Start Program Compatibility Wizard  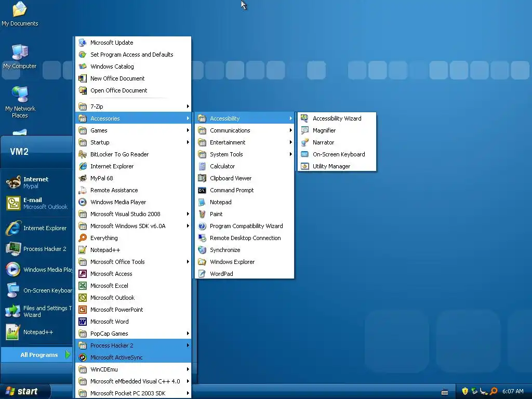coord(244,226)
